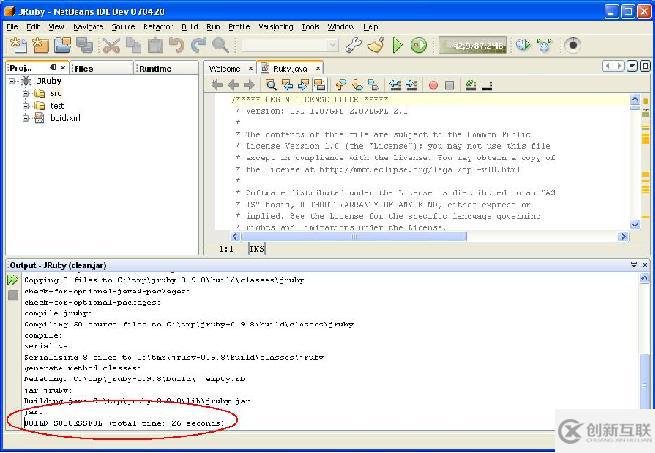The height and width of the screenshot is (453, 655).
Task: Run main project with green play icon
Action: click(398, 45)
